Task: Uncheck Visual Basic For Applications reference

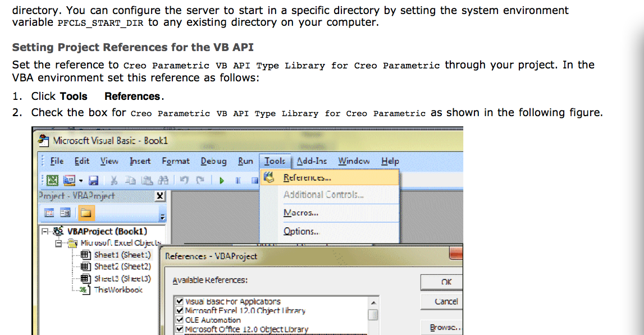Action: tap(179, 301)
